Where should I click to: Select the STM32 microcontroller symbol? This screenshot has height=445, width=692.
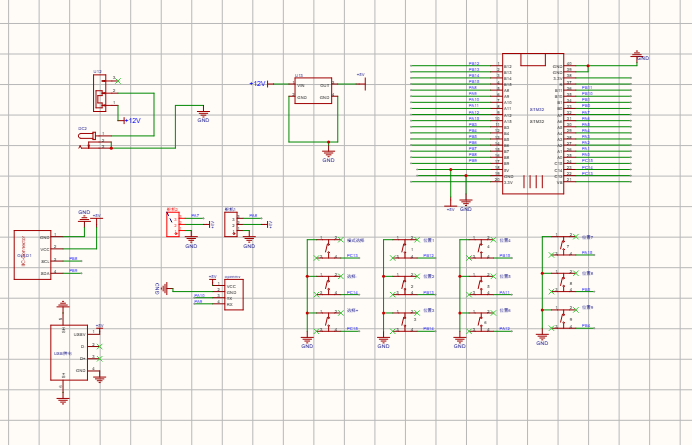[533, 124]
